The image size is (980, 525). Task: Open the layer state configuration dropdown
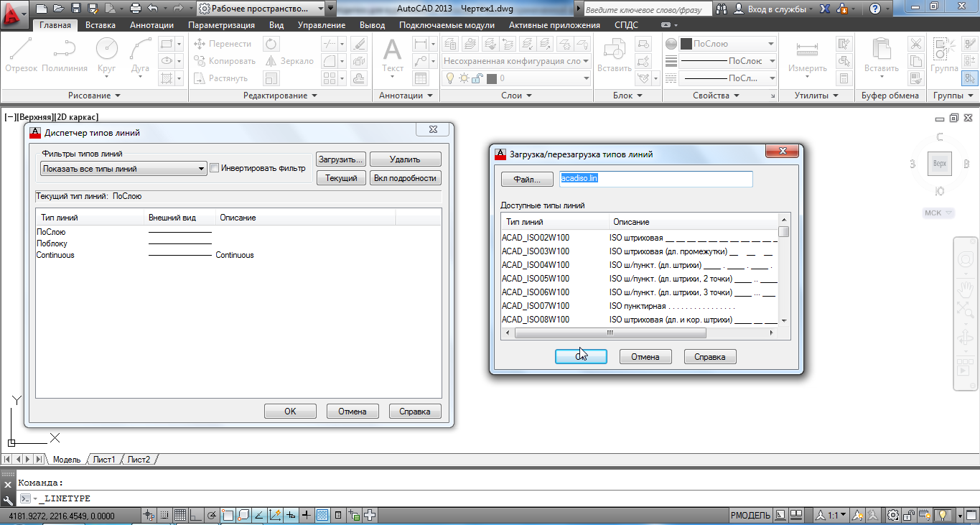click(515, 61)
